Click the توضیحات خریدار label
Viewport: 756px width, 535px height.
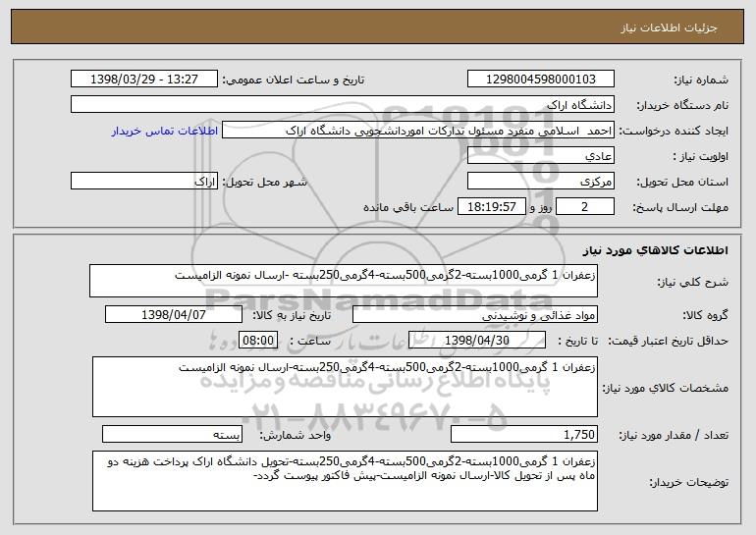[688, 482]
